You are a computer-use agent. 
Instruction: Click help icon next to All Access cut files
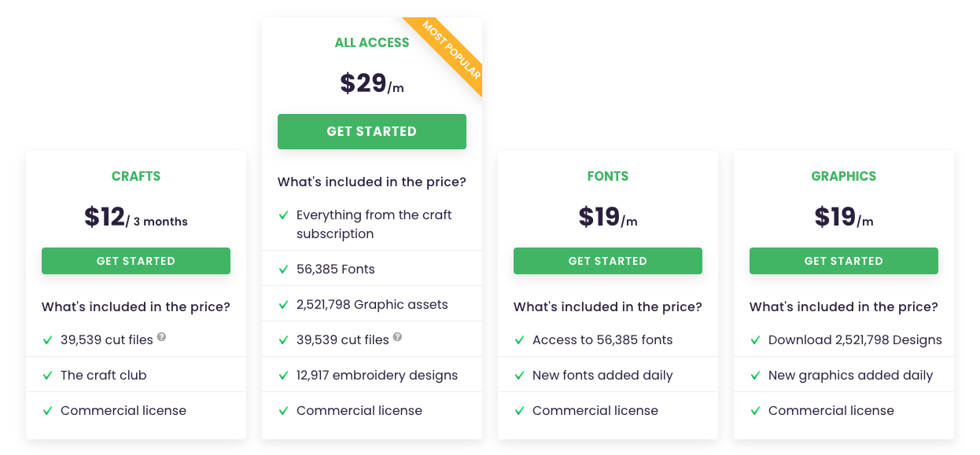click(x=397, y=337)
